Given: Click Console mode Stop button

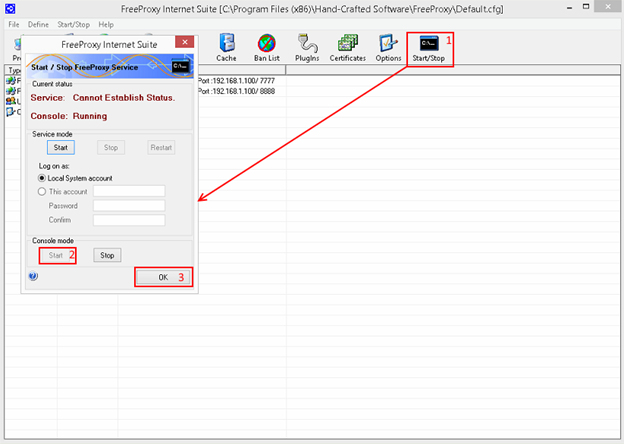Looking at the screenshot, I should point(107,255).
